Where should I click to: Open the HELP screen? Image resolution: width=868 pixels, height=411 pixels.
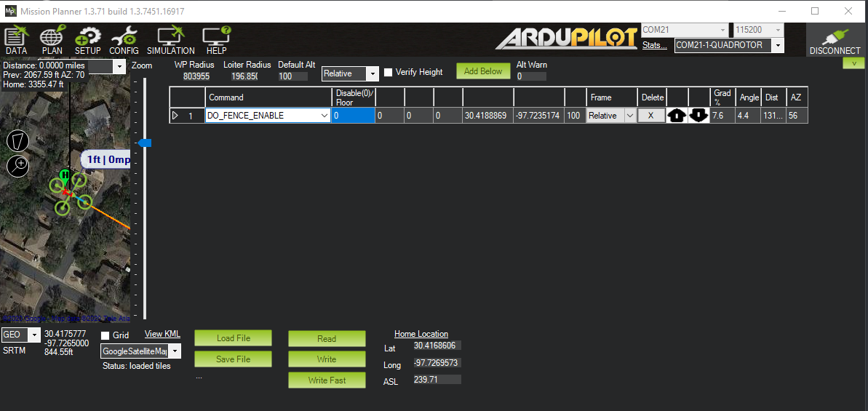[x=216, y=41]
